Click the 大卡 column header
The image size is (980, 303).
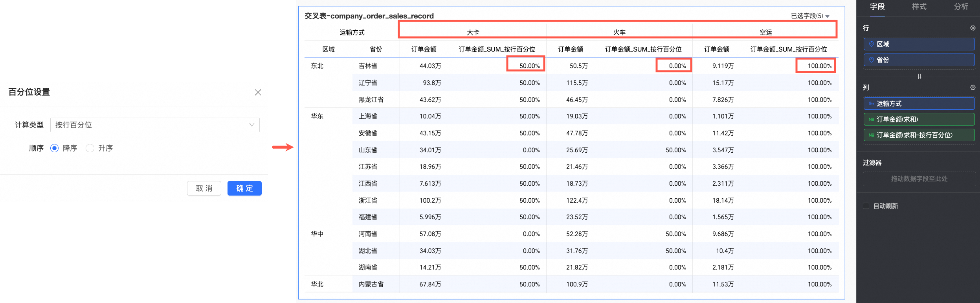tap(473, 32)
